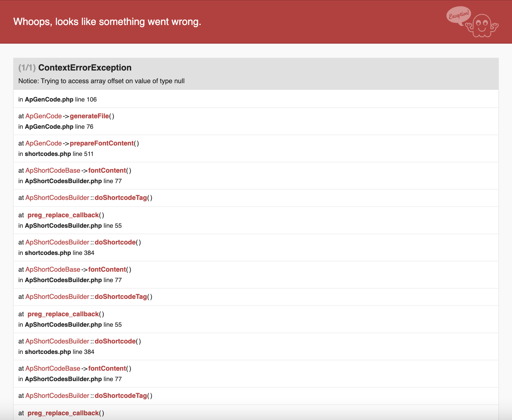Click the bottommost preg_replace_callback link

pos(63,413)
